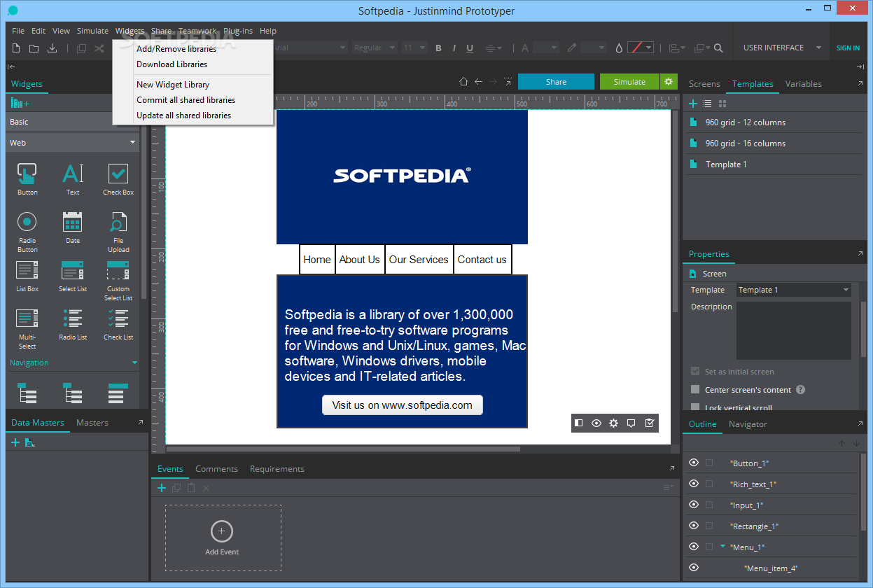Add a new template with the plus icon
Viewport: 873px width, 588px height.
tap(693, 104)
